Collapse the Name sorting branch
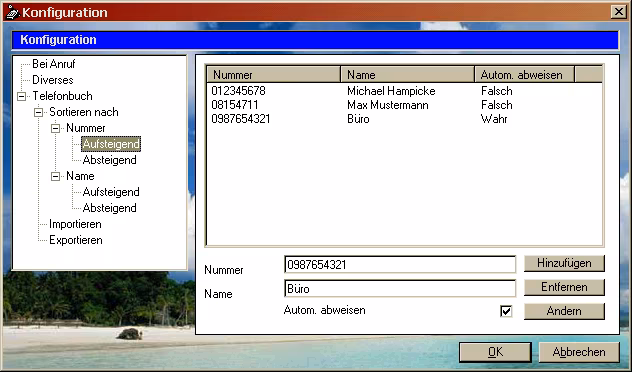This screenshot has width=632, height=372. [56, 177]
